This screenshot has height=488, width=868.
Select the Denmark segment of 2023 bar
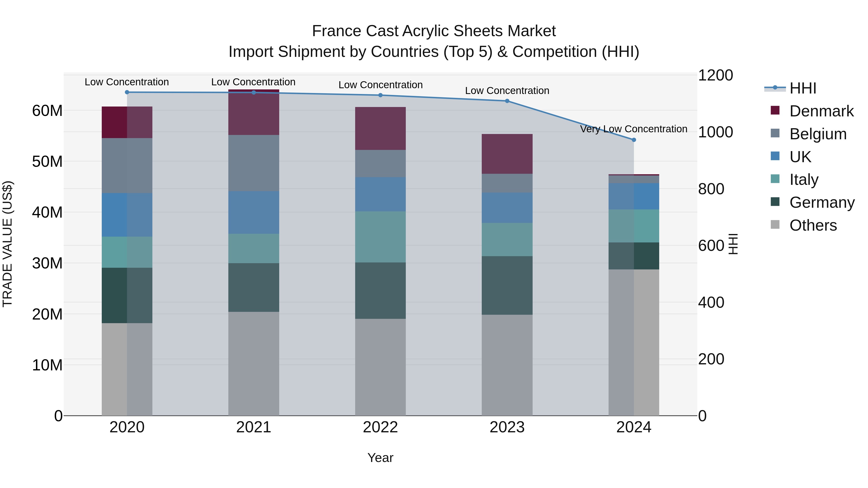coord(507,154)
